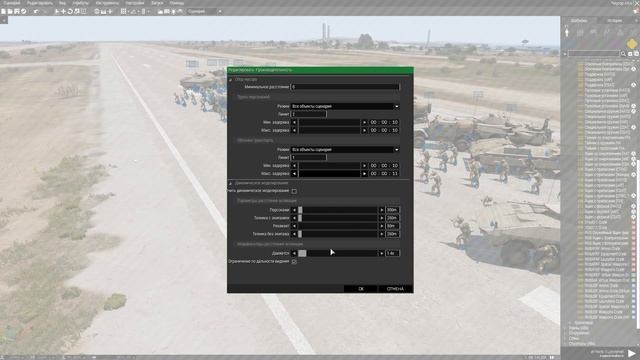Click the 500m value of Персонажи
Image resolution: width=640 pixels, height=360 pixels.
coord(392,210)
